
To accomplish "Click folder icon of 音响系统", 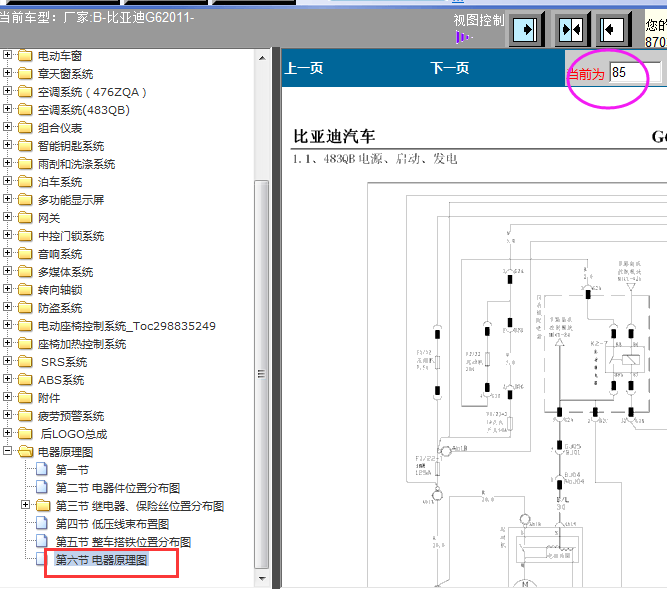I will pyautogui.click(x=25, y=254).
